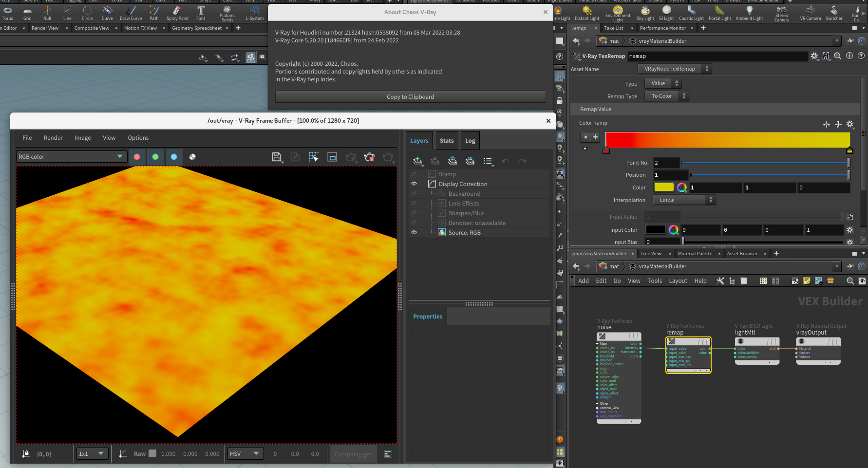868x468 pixels.
Task: Add a background image in network editor
Action: point(818,281)
